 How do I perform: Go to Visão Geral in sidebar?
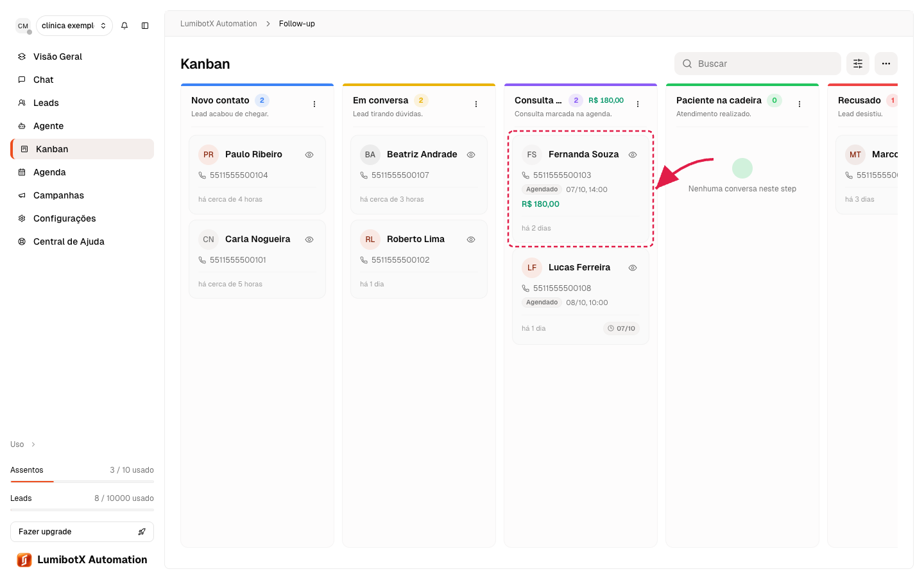(x=82, y=57)
